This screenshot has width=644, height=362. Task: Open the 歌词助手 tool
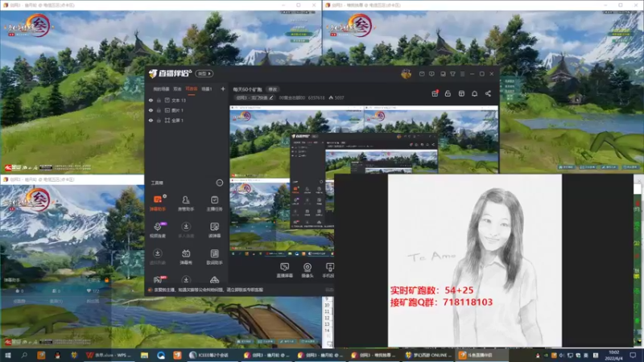214,257
